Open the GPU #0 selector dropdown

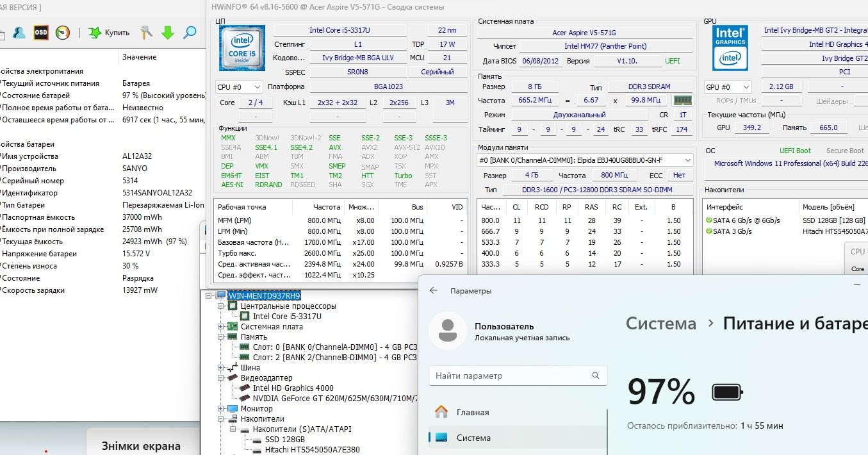(728, 87)
